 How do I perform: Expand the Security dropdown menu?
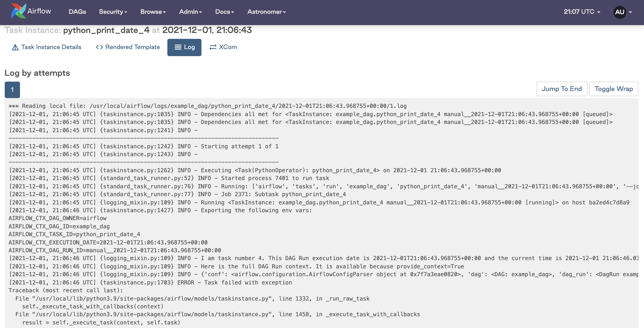[x=113, y=12]
